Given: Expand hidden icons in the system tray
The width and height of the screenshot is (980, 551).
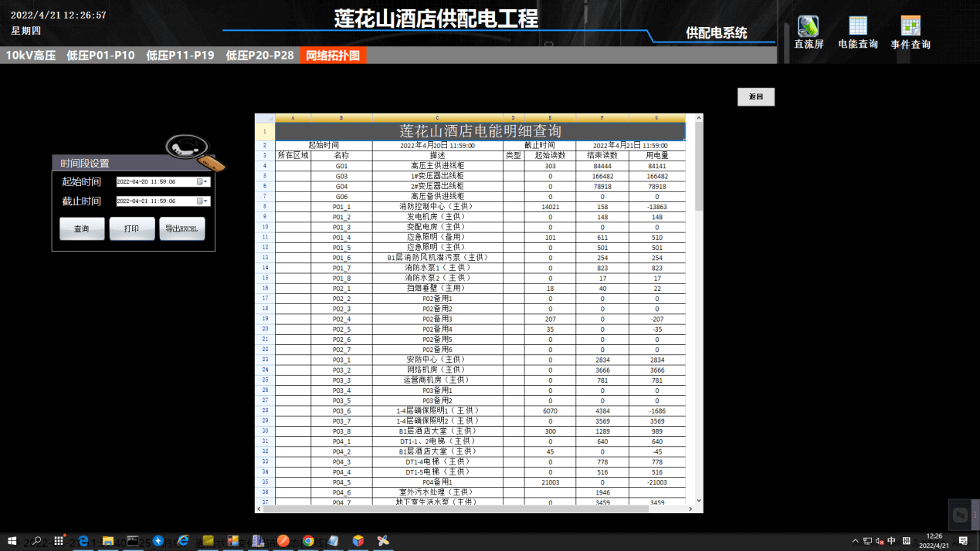Looking at the screenshot, I should 854,541.
